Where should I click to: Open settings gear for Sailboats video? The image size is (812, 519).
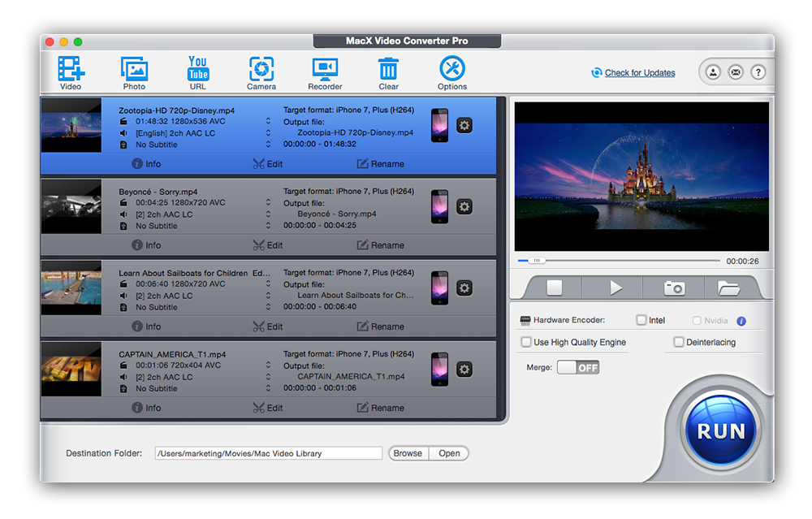point(464,288)
